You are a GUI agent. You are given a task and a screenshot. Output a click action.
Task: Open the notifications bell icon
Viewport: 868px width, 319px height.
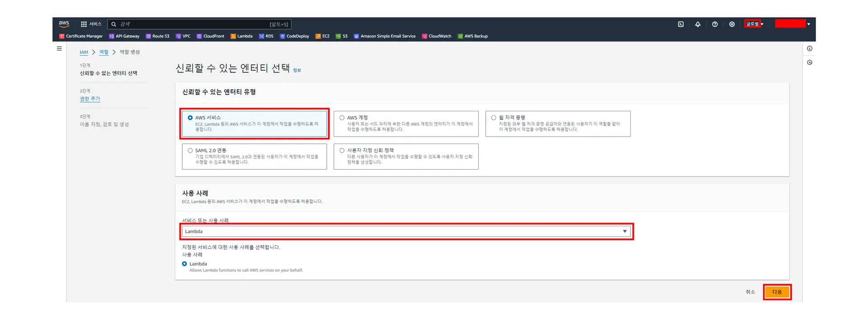point(698,24)
